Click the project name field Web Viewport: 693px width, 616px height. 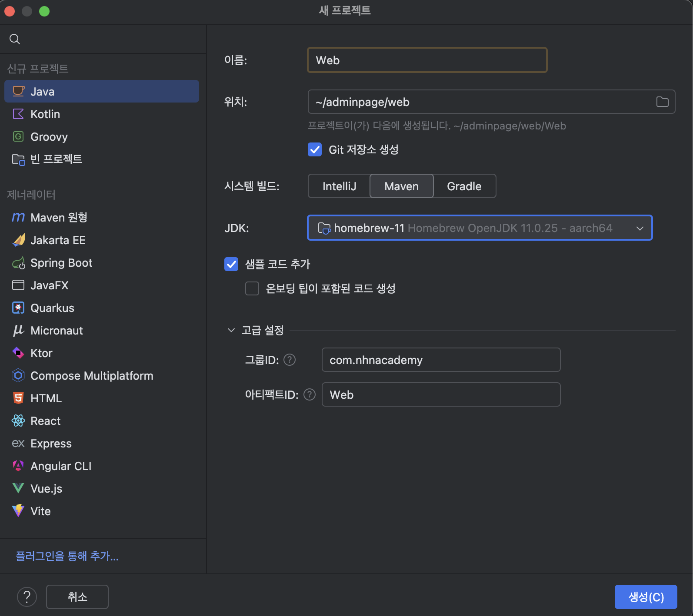click(427, 60)
